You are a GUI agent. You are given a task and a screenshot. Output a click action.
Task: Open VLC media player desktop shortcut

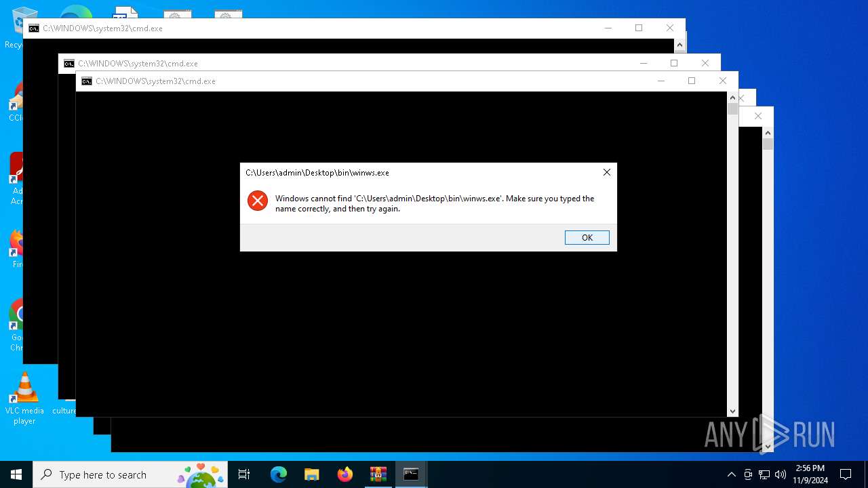point(24,399)
